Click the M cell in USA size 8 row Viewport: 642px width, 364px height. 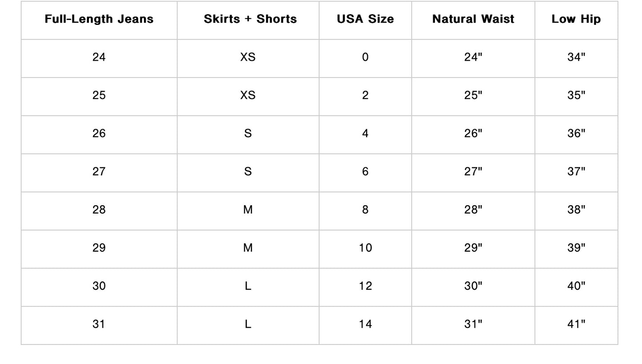pyautogui.click(x=248, y=210)
